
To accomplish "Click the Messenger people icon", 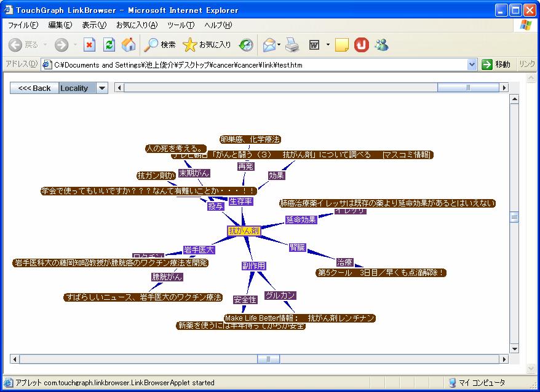I will click(381, 45).
